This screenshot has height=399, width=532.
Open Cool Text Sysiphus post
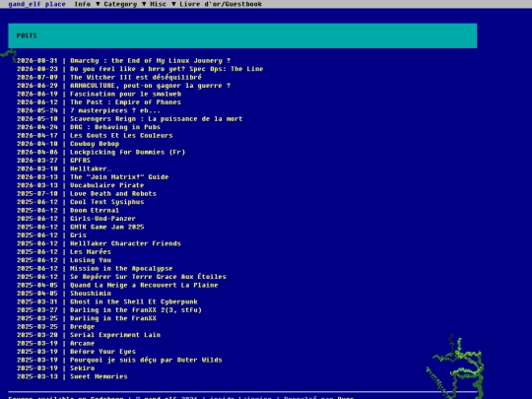point(106,202)
